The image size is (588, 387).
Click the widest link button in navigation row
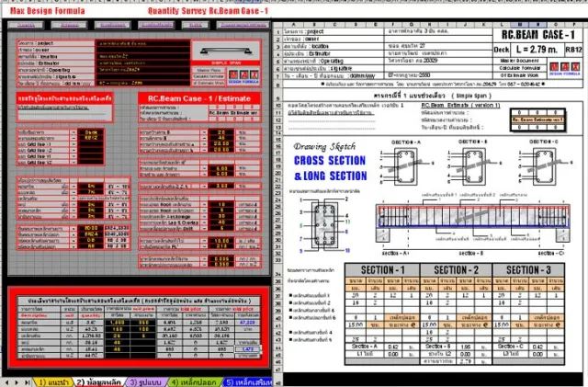[243, 25]
